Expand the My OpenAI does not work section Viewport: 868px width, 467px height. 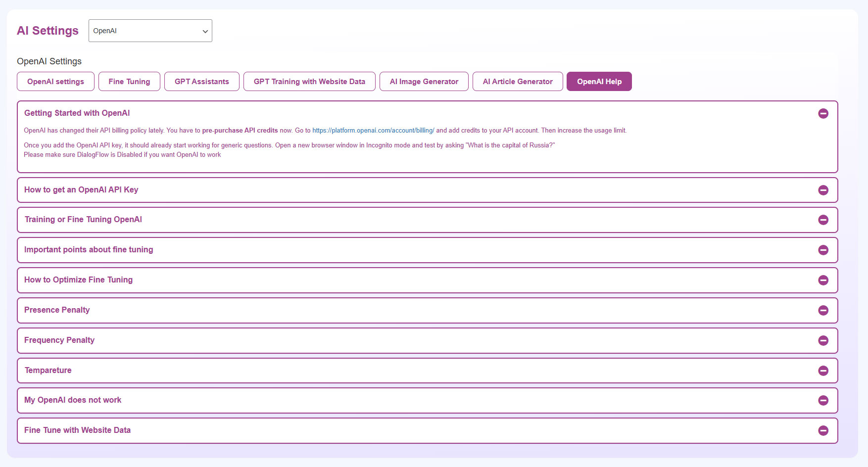pos(73,400)
